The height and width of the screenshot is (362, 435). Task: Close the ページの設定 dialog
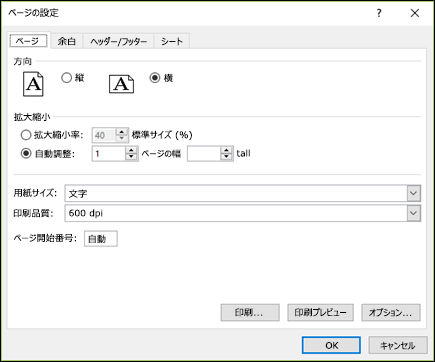415,13
